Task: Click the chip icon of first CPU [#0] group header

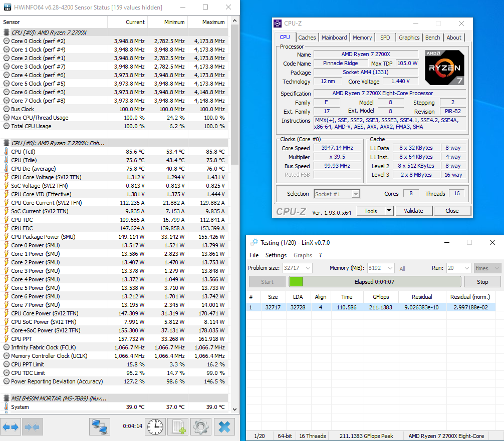Action: [6, 33]
